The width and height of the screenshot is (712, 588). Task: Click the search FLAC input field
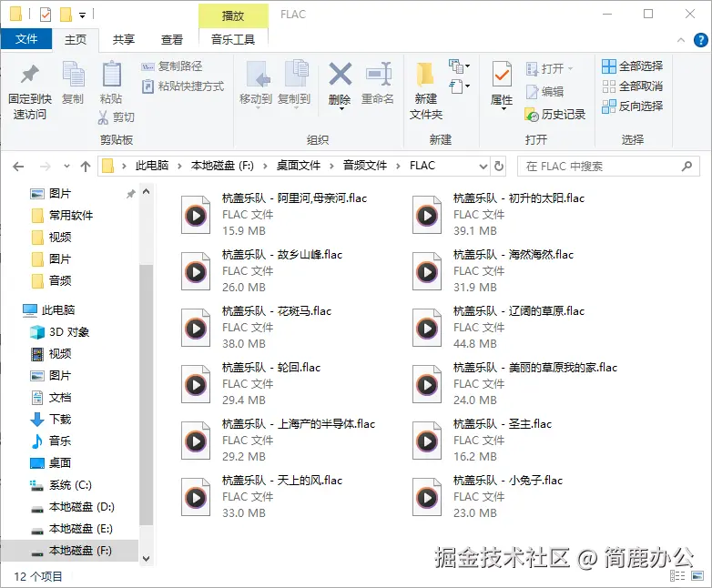608,167
